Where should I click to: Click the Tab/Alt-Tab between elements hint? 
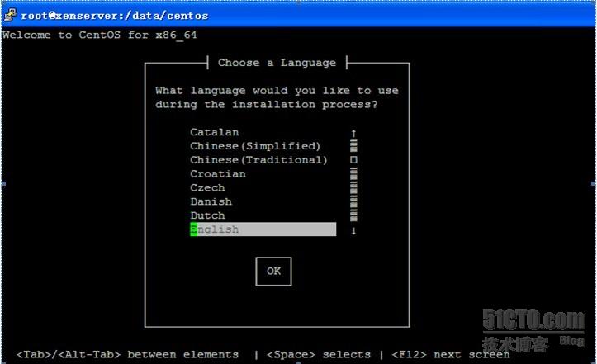(127, 354)
